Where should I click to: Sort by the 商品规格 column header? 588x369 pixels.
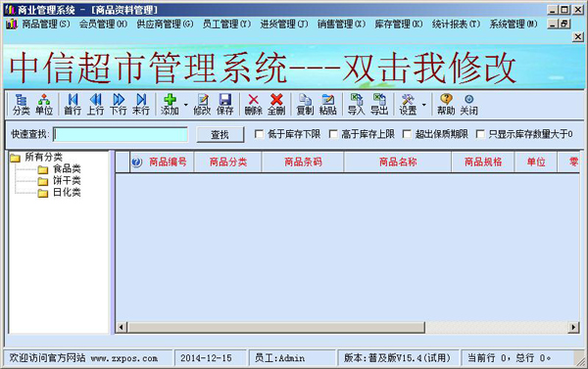483,161
